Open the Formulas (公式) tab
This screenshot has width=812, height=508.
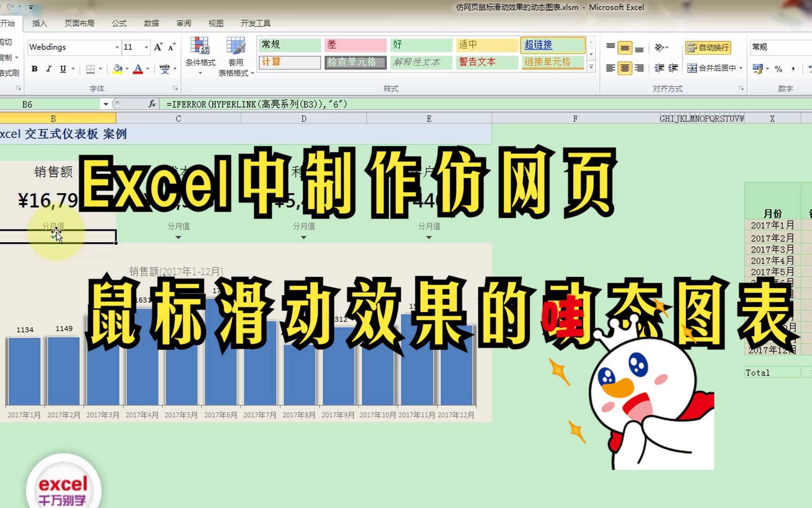pyautogui.click(x=119, y=23)
